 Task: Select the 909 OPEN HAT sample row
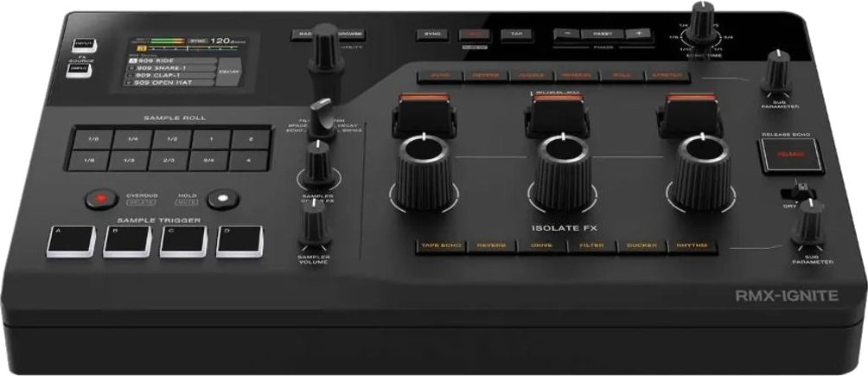(168, 82)
